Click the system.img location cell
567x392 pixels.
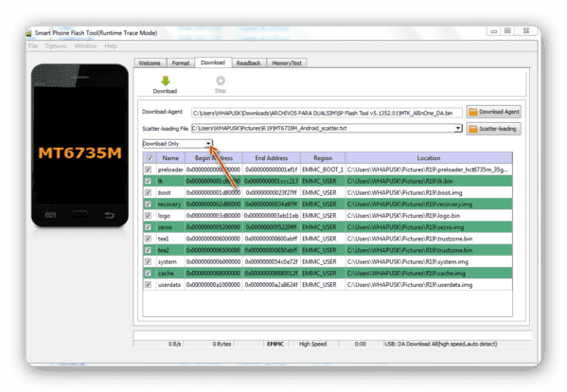429,261
